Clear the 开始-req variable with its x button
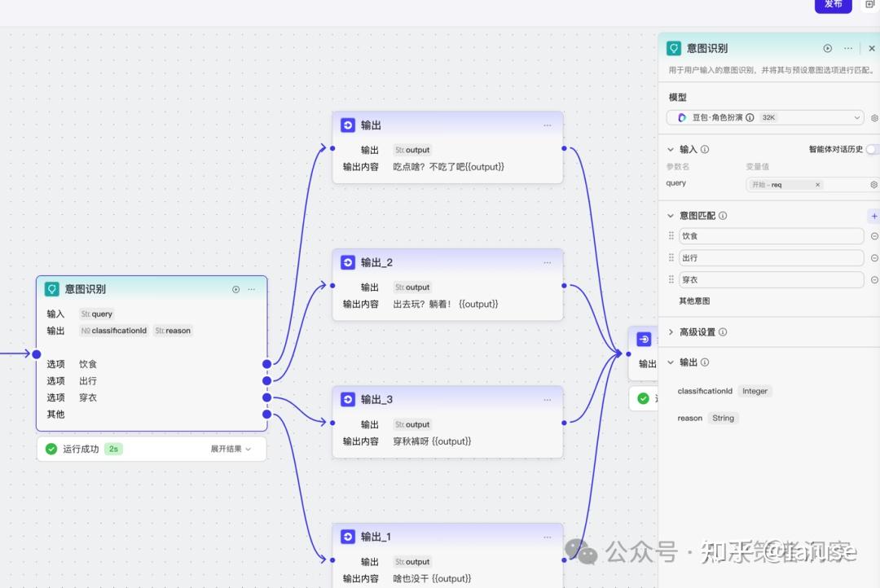Image resolution: width=880 pixels, height=588 pixels. (x=817, y=185)
